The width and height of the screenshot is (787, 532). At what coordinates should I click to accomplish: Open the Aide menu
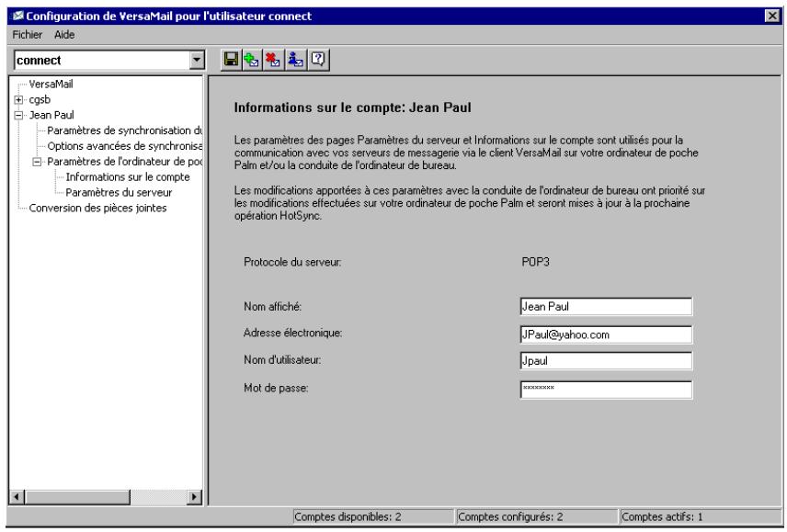(64, 35)
